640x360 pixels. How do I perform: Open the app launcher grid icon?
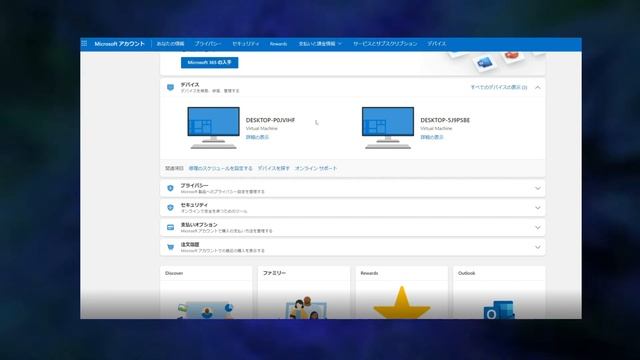[84, 44]
